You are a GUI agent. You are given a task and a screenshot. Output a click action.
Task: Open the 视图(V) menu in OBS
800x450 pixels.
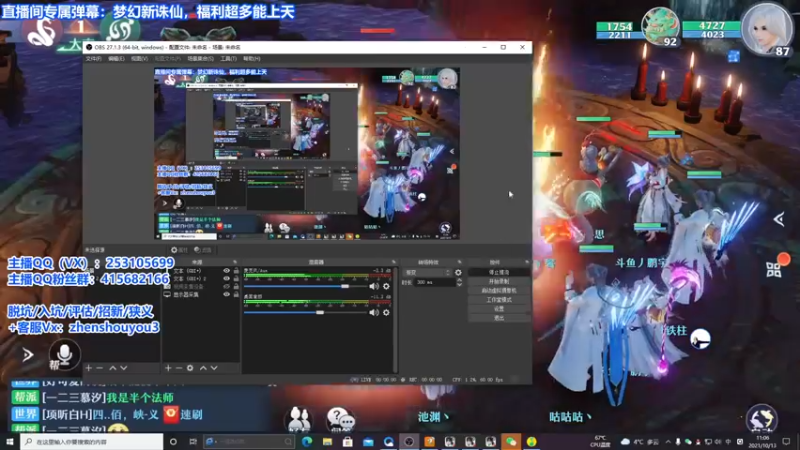click(x=139, y=59)
